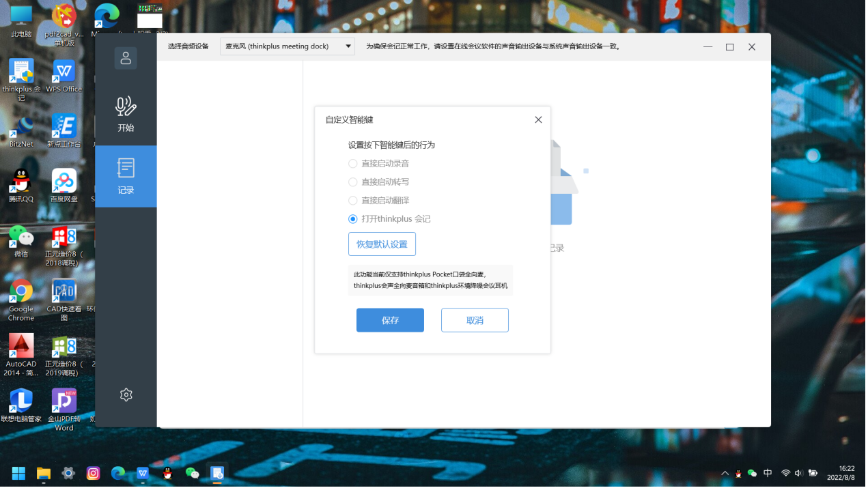868x488 pixels.
Task: Open 正元造价8 (2018调规) desktop shortcut
Action: click(64, 246)
